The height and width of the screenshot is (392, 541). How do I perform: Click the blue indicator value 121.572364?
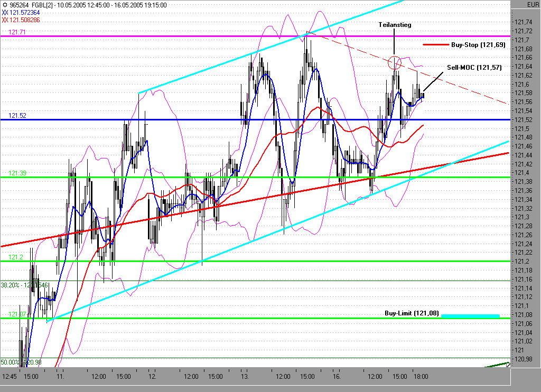(x=24, y=13)
